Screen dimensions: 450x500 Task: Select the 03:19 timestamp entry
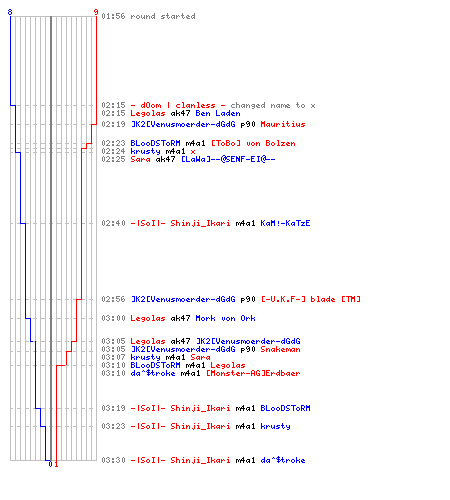click(113, 408)
